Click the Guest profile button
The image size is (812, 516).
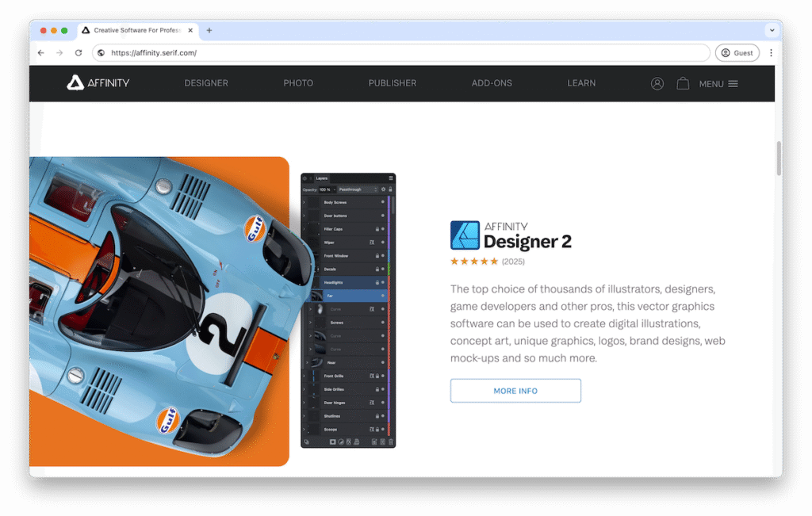(737, 53)
